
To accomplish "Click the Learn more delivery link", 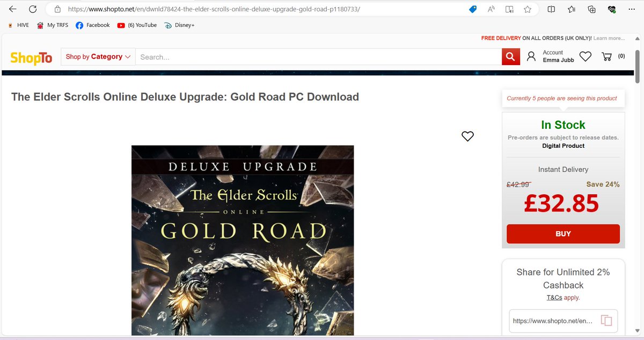I will click(x=609, y=38).
